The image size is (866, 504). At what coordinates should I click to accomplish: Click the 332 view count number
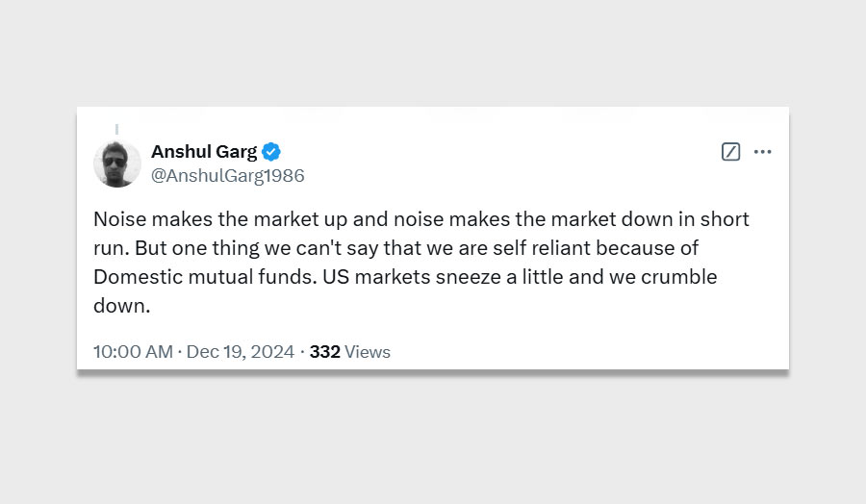click(x=324, y=352)
